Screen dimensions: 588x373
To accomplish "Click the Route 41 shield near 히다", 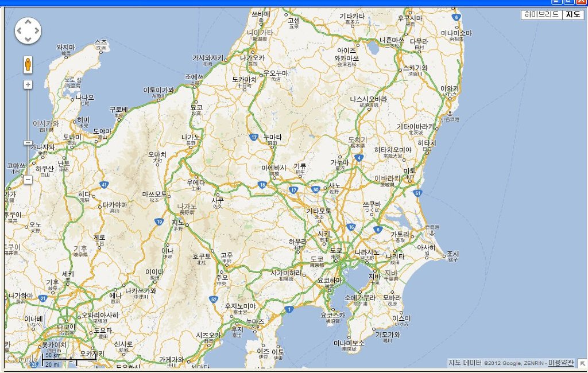I will click(105, 185).
